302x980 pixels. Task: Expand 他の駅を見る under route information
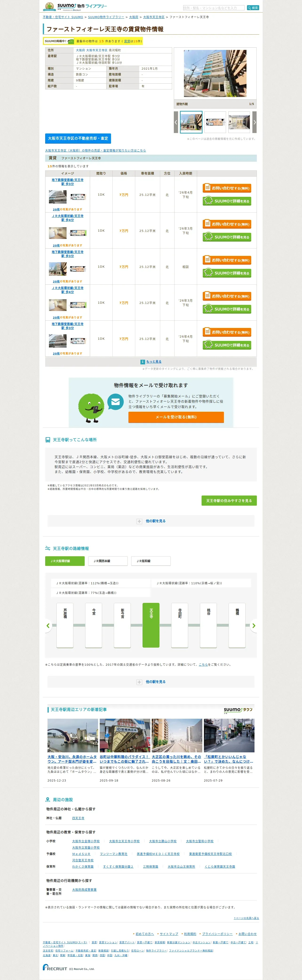151,682
